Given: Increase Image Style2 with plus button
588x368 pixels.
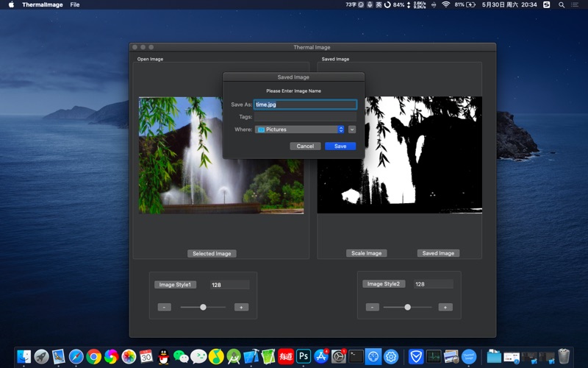Looking at the screenshot, I should 444,307.
